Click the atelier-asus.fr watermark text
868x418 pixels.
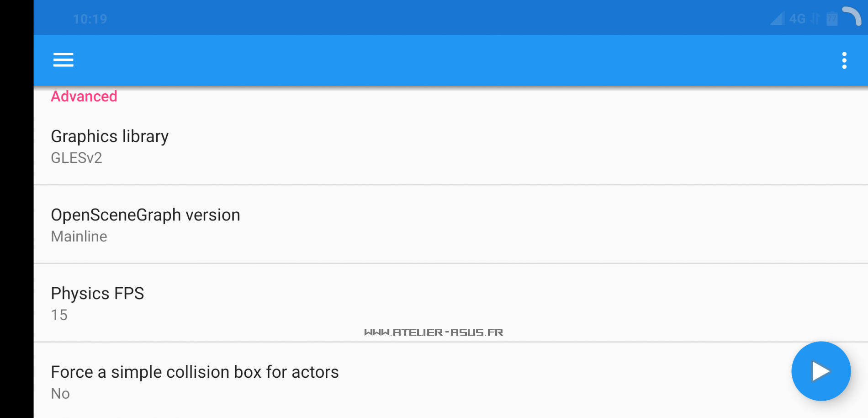(x=434, y=332)
